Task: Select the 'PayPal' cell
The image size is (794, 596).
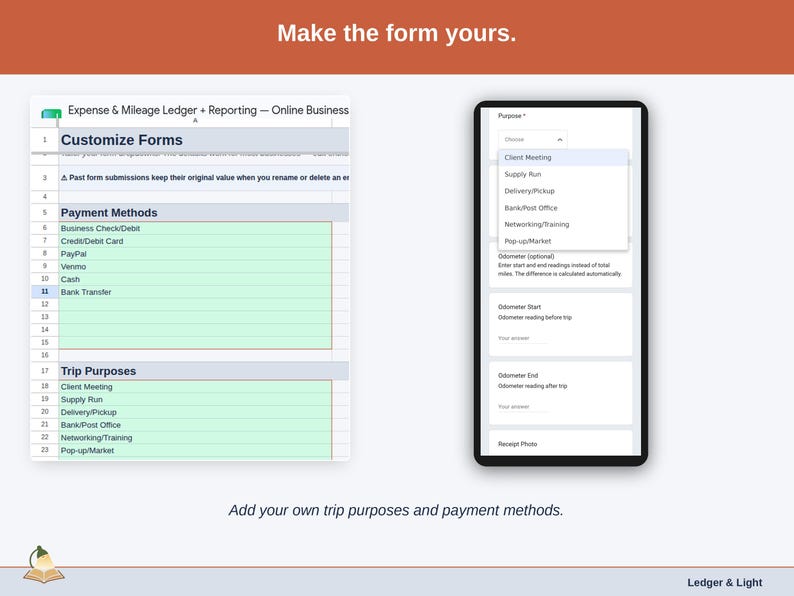Action: [x=195, y=254]
